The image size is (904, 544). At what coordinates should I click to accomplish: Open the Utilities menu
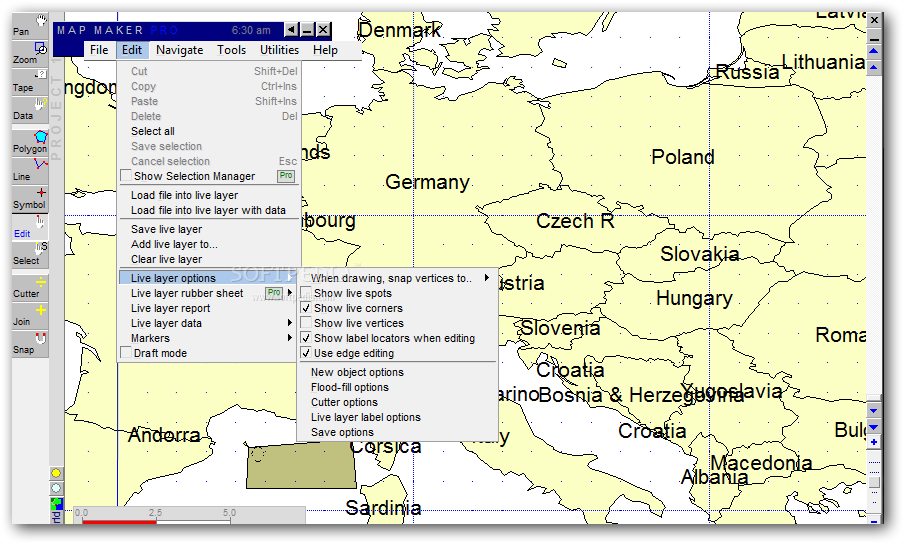pyautogui.click(x=280, y=50)
